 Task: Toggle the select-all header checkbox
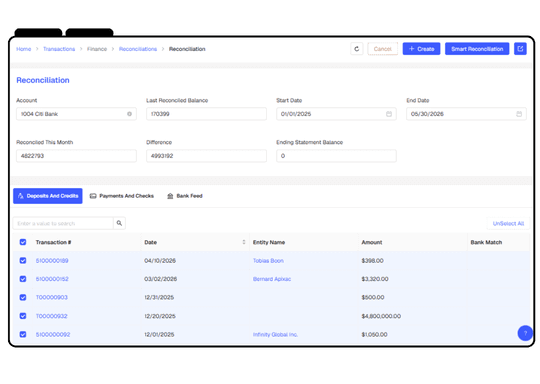pyautogui.click(x=23, y=242)
